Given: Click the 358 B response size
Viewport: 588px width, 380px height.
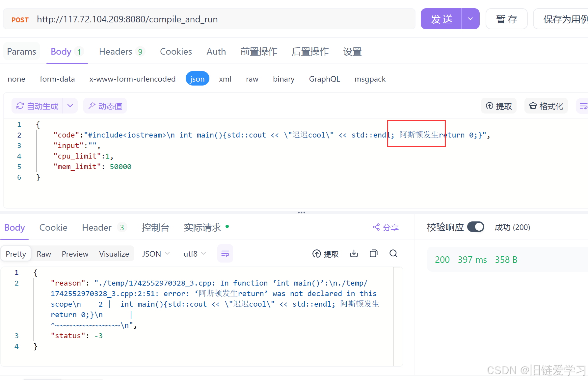Looking at the screenshot, I should [506, 260].
